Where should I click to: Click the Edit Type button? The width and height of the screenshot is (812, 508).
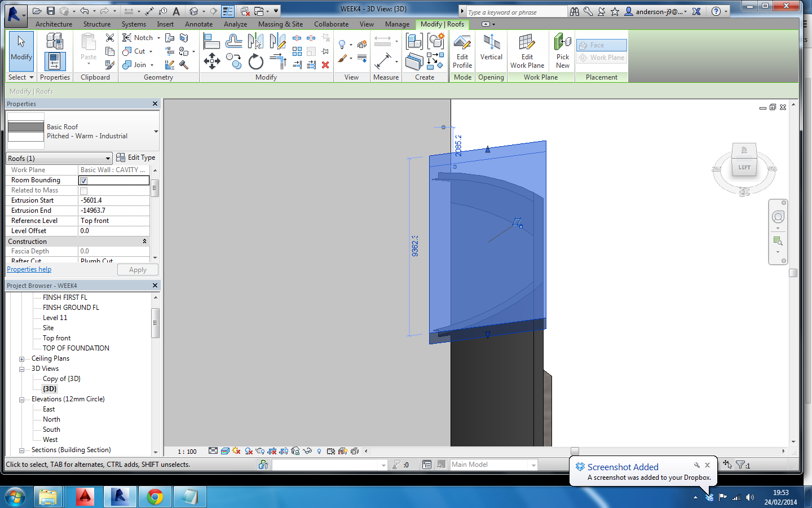pos(136,157)
